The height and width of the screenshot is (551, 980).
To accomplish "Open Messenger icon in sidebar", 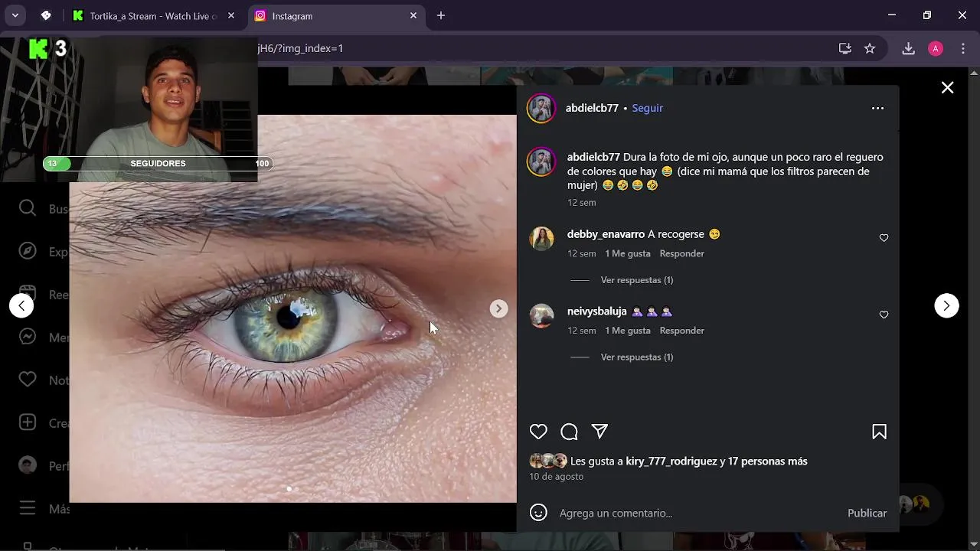I will pyautogui.click(x=28, y=337).
